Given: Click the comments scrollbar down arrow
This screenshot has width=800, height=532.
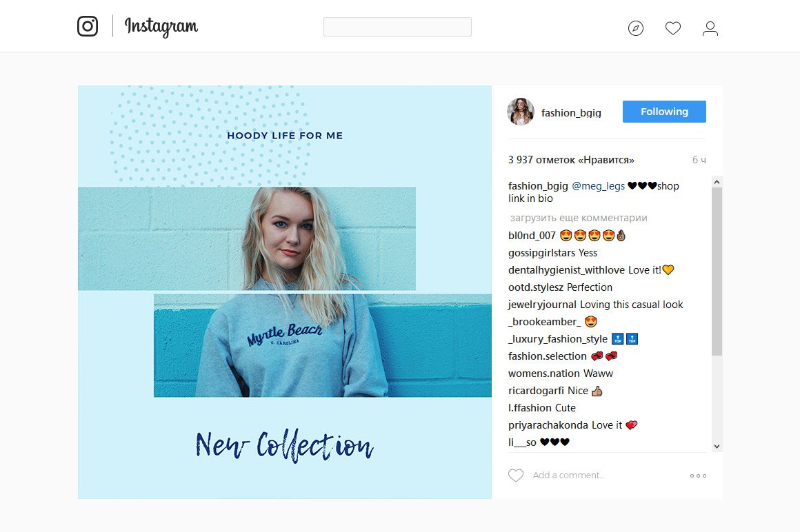Looking at the screenshot, I should pyautogui.click(x=717, y=447).
